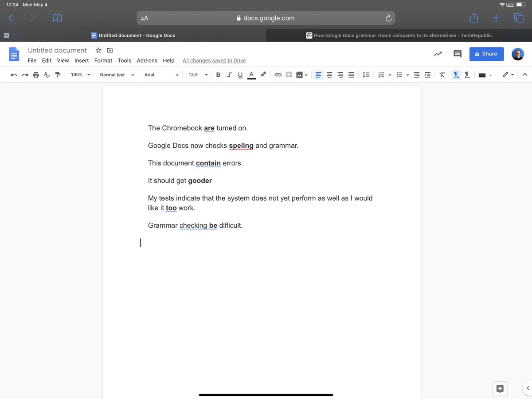Open the zoom level dropdown showing 100%
Viewport: 532px width, 399px height.
click(x=80, y=75)
